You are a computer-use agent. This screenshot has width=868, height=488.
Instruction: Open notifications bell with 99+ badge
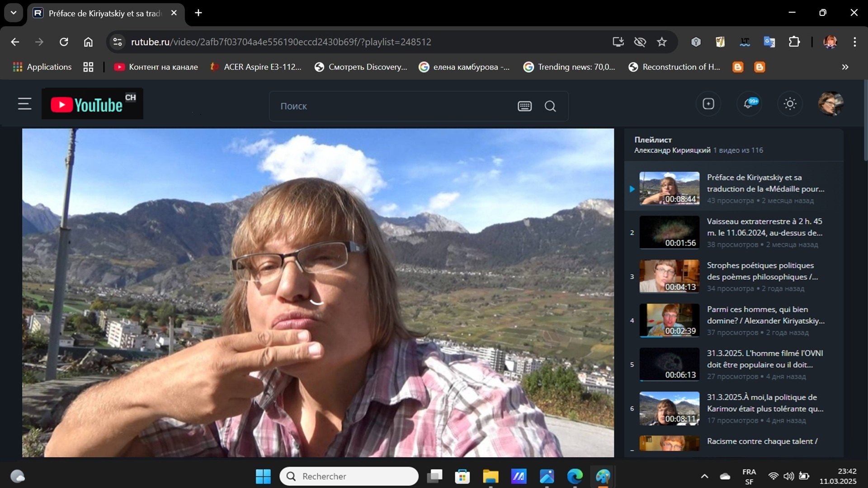pyautogui.click(x=749, y=104)
